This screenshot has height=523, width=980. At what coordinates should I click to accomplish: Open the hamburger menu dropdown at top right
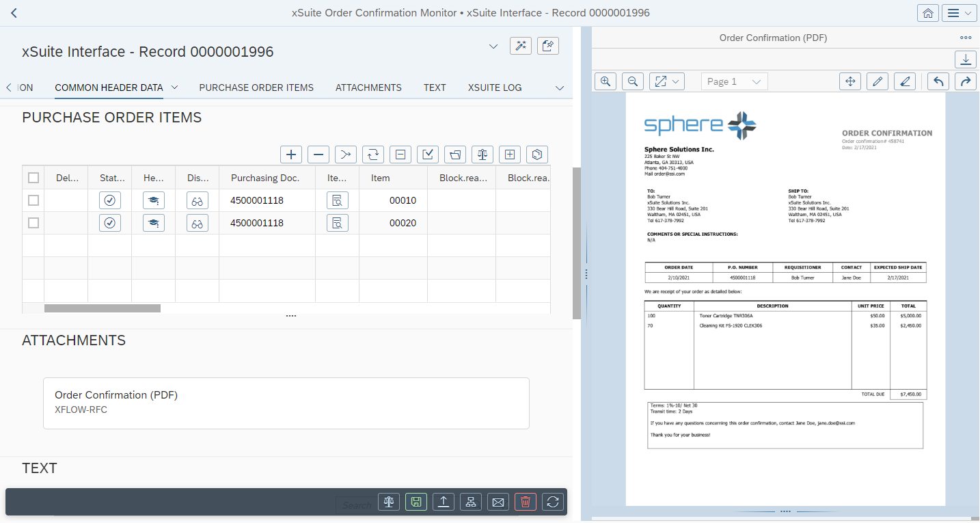coord(959,13)
